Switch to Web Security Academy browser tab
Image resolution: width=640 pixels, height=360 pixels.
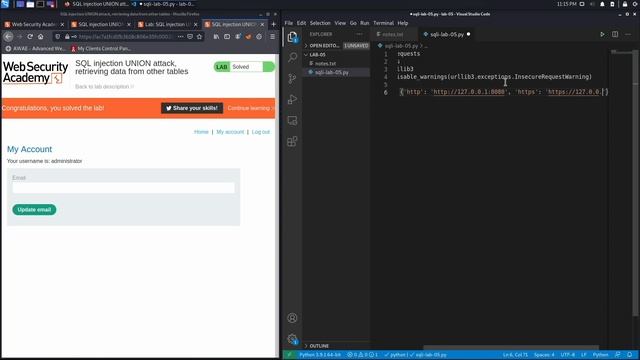34,24
